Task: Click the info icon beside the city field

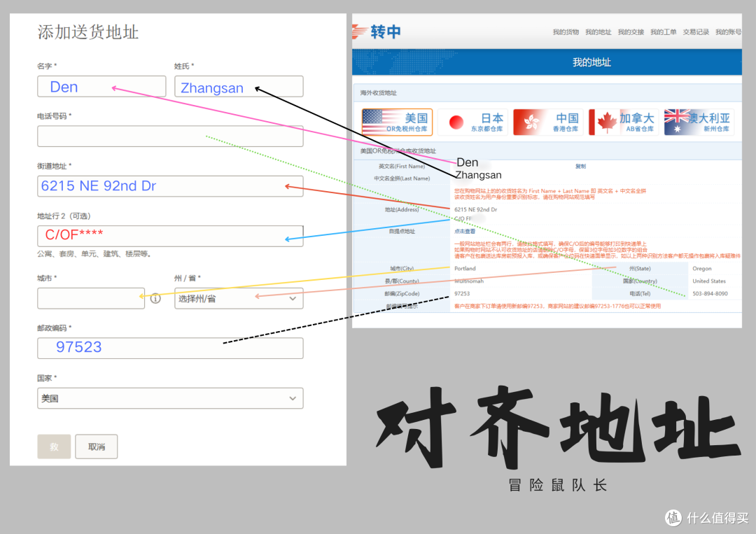Action: tap(155, 298)
